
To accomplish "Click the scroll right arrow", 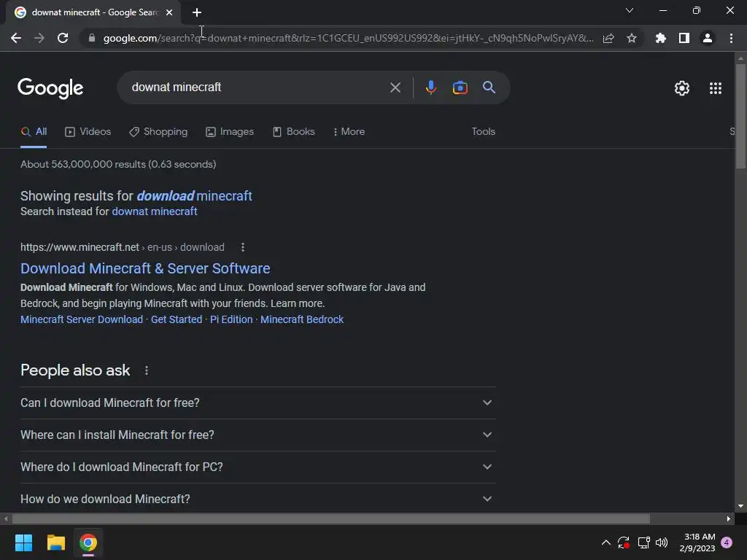I will coord(729,518).
